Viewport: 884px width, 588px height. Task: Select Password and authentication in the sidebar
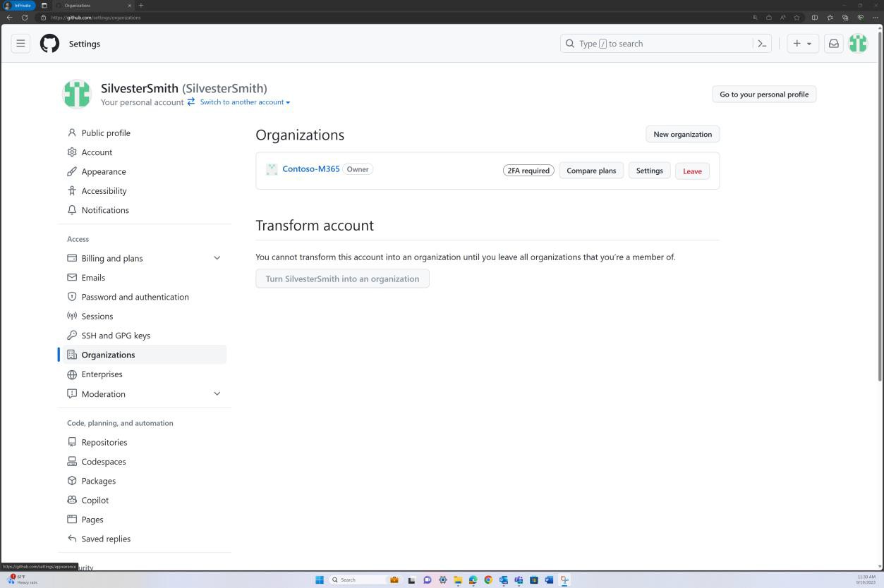135,297
